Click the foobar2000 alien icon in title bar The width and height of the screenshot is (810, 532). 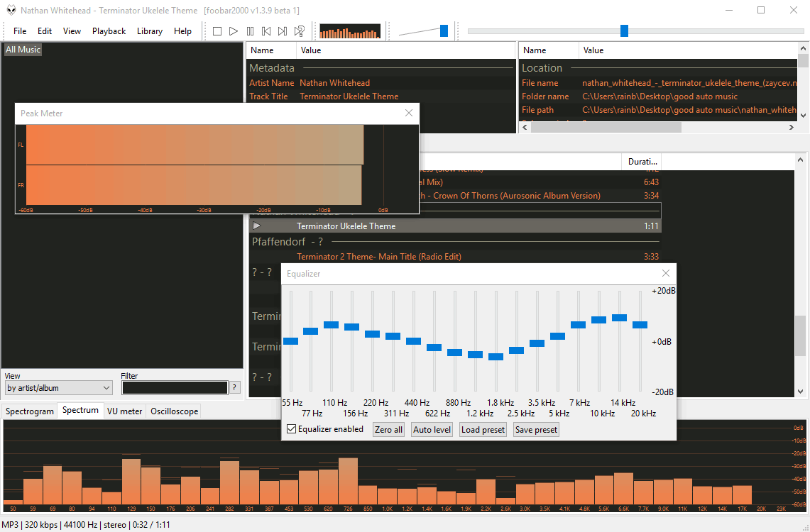[11, 11]
